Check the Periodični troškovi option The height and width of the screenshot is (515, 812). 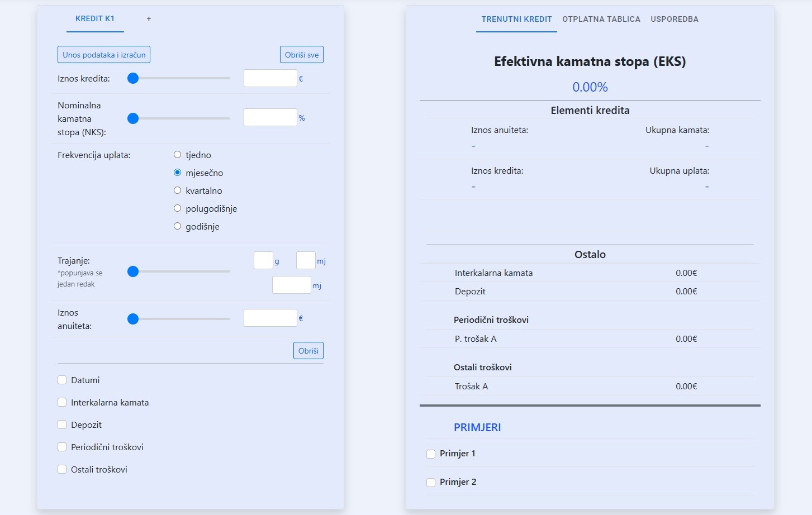[62, 447]
